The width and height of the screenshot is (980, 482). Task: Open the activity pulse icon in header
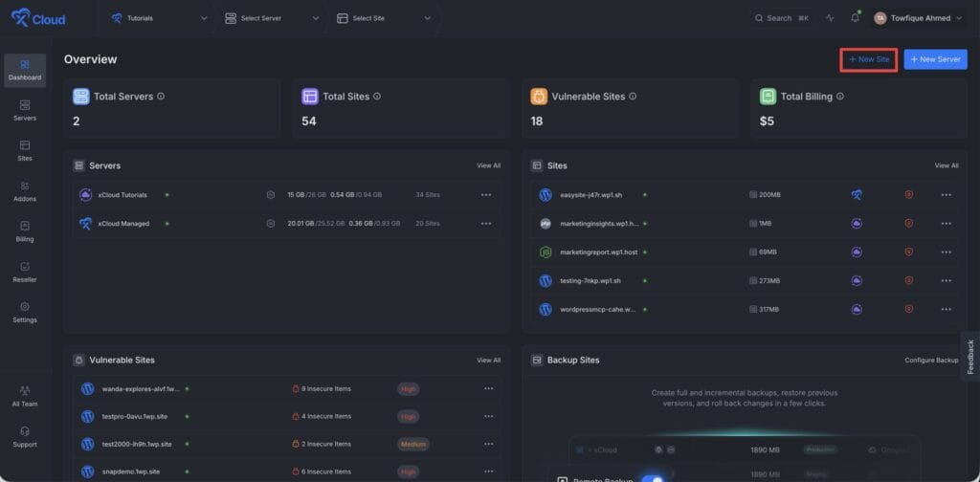click(x=830, y=18)
